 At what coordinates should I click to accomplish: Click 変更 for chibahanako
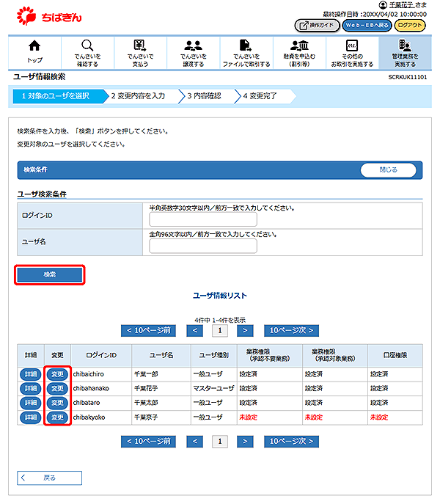57,389
